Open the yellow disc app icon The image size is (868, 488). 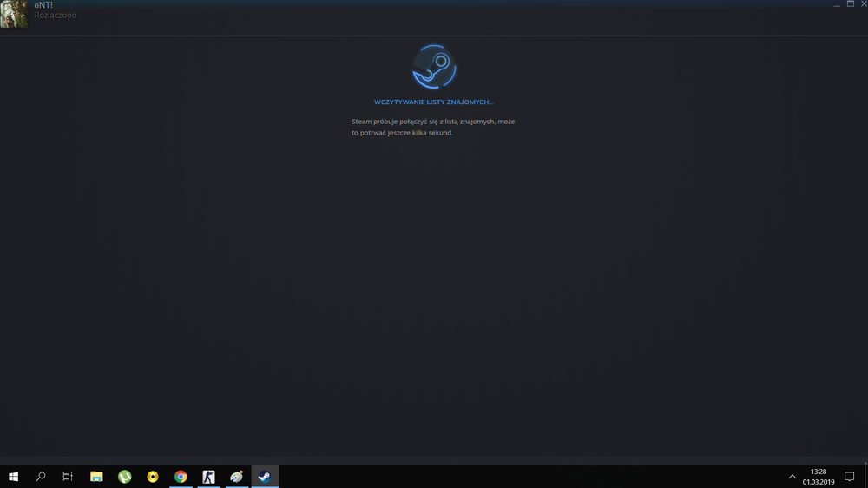pyautogui.click(x=153, y=477)
